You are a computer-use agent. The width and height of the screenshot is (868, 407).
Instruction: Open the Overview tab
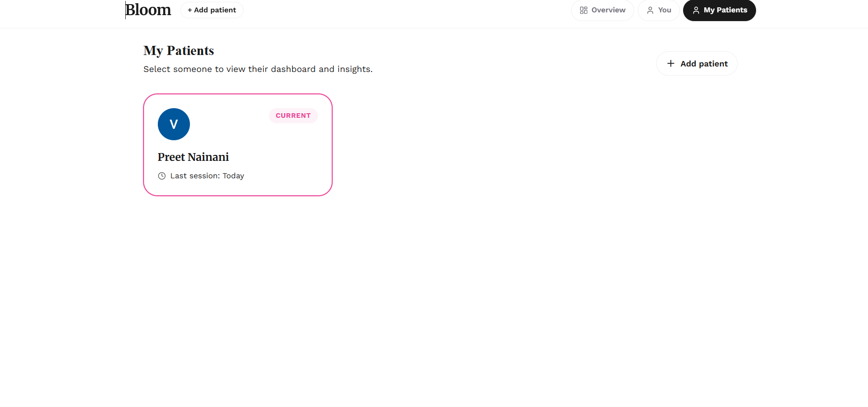[602, 10]
